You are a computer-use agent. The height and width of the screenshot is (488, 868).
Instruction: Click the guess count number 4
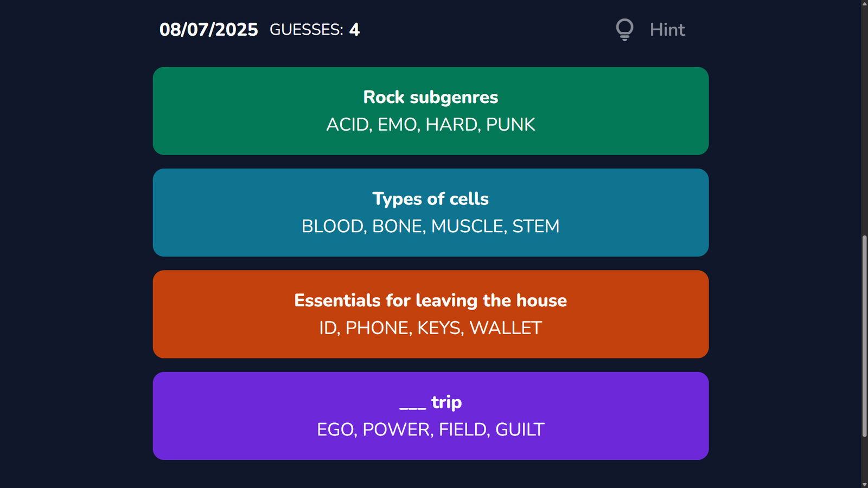click(x=354, y=29)
